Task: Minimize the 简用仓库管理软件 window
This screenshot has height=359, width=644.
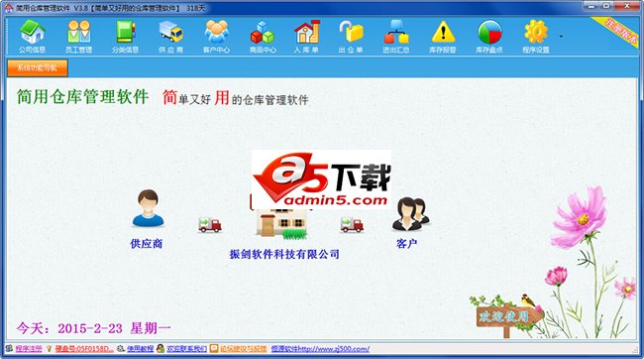Action: pos(591,6)
